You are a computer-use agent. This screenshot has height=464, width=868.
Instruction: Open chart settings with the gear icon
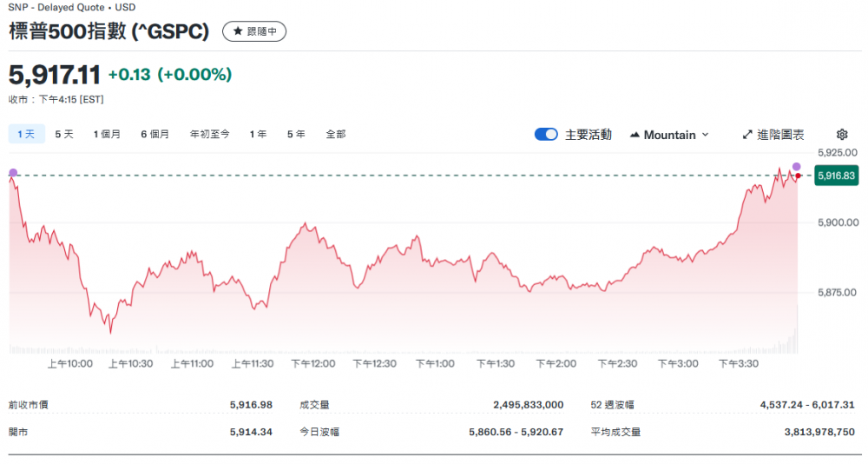coord(841,135)
